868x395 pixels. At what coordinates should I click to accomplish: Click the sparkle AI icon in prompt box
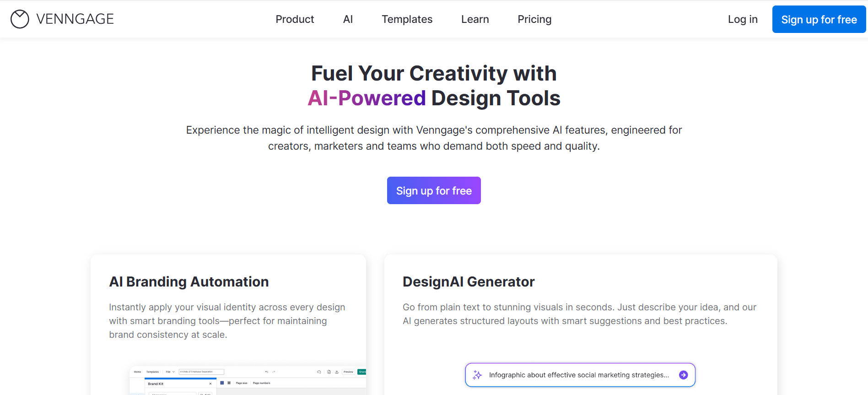[x=477, y=375]
